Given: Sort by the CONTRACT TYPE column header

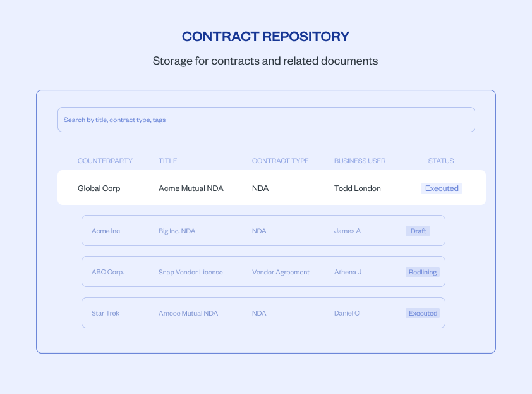Looking at the screenshot, I should pos(280,161).
